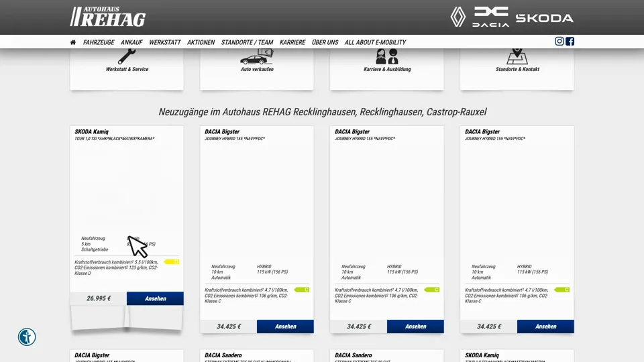Click the green CO2 class C badge on the second card
Viewport: 644px width, 362px height.
coord(301,290)
